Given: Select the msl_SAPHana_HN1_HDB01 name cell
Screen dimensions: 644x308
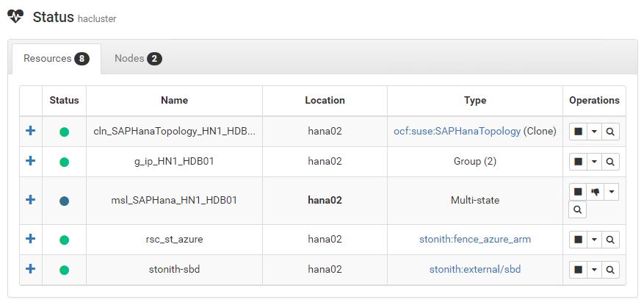Looking at the screenshot, I should pos(175,200).
